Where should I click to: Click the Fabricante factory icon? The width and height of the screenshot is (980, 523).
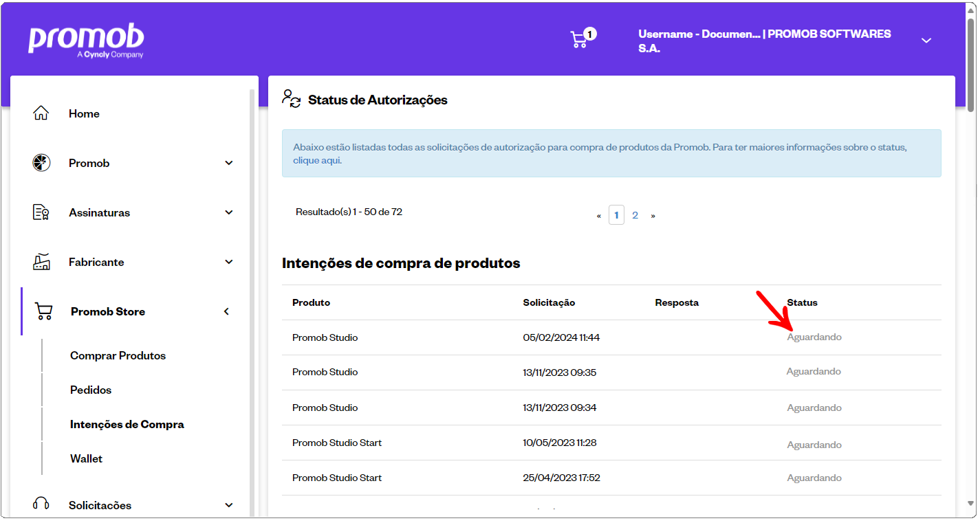pyautogui.click(x=41, y=262)
